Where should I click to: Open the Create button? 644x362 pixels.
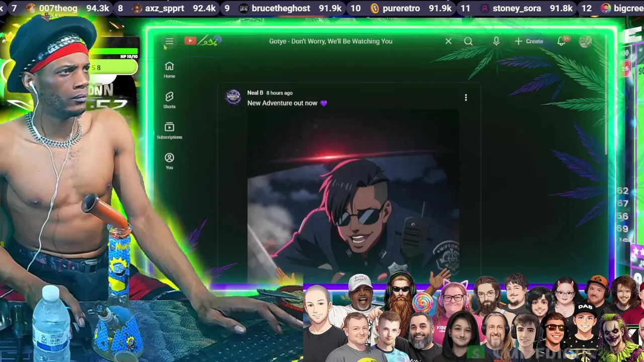tap(529, 41)
